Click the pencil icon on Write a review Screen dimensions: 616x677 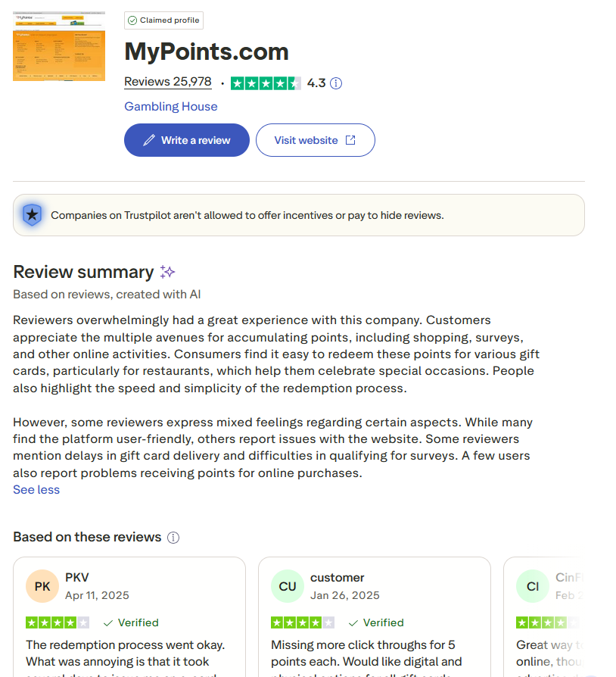(149, 140)
